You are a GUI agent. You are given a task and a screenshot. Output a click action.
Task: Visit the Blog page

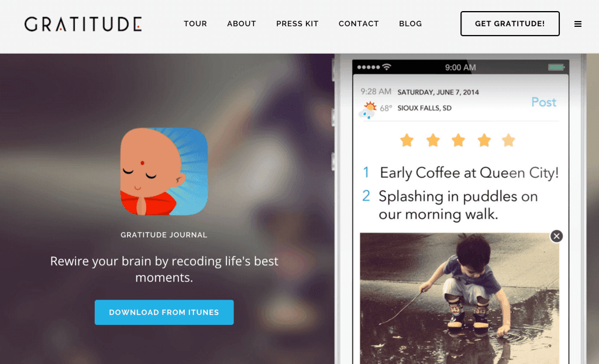(x=410, y=23)
